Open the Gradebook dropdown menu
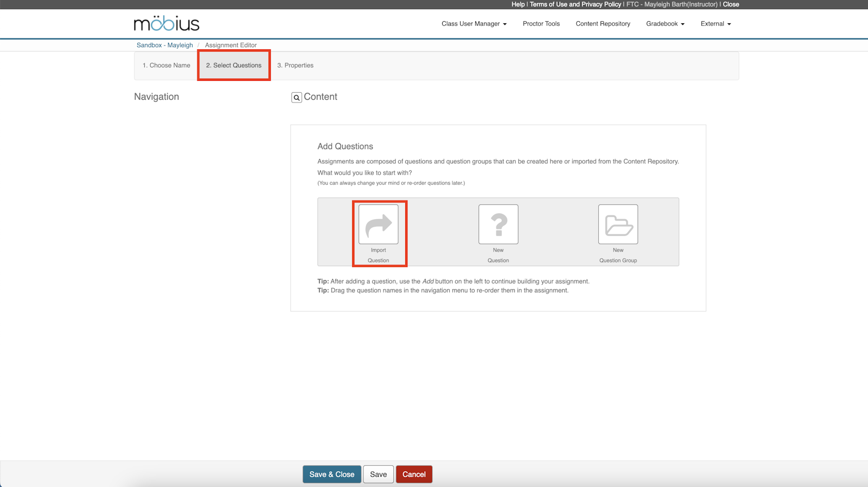This screenshot has height=487, width=868. point(665,24)
